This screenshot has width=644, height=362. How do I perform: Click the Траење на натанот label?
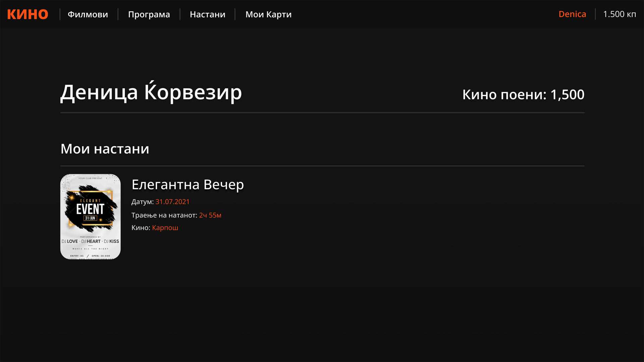[164, 215]
